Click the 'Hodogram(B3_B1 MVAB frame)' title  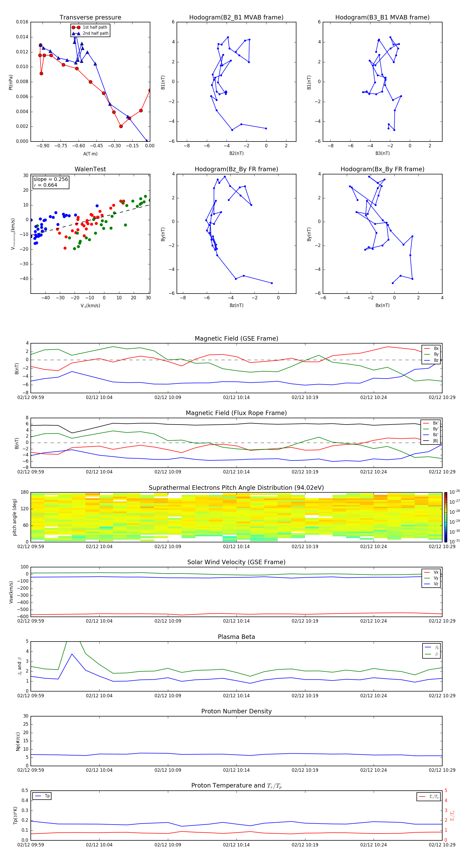[x=382, y=17]
